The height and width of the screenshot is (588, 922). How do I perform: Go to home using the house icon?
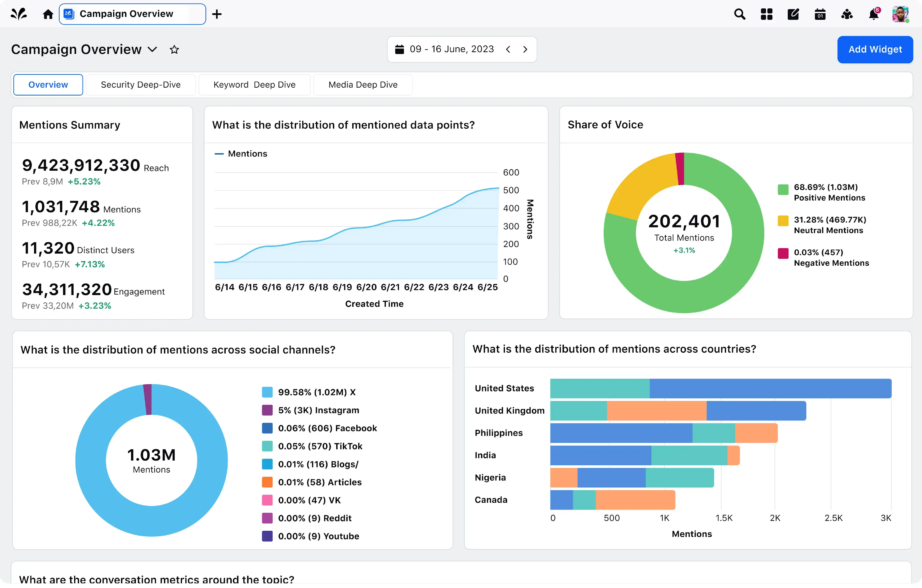point(48,14)
